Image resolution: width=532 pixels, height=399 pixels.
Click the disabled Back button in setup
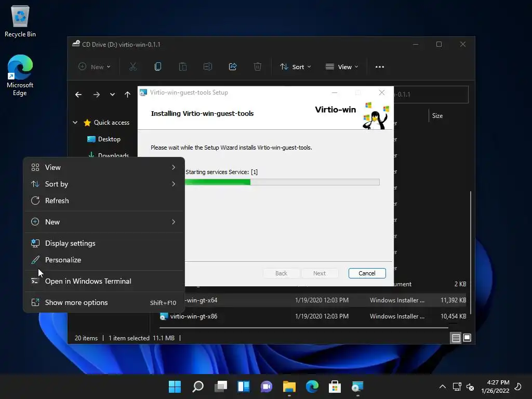(x=281, y=273)
